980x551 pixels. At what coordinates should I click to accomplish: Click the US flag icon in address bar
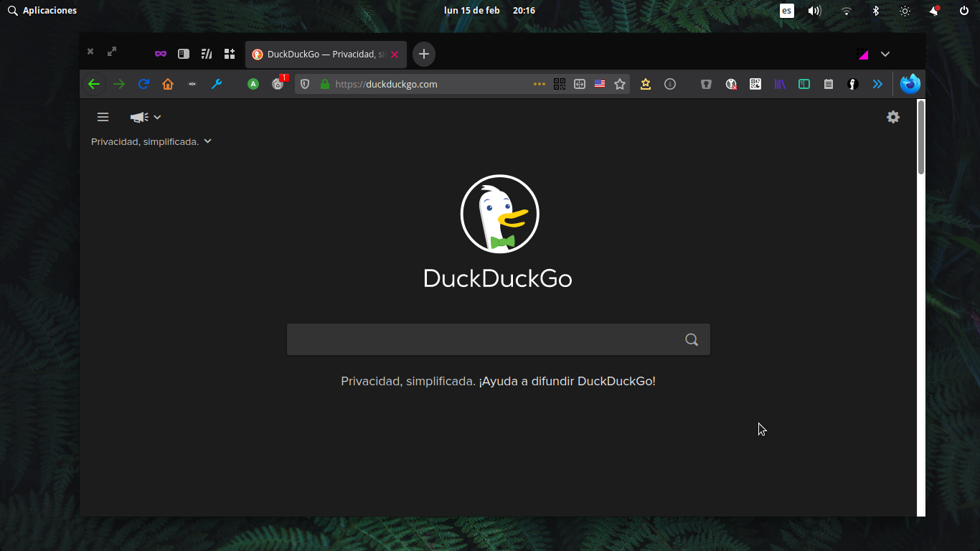coord(600,84)
